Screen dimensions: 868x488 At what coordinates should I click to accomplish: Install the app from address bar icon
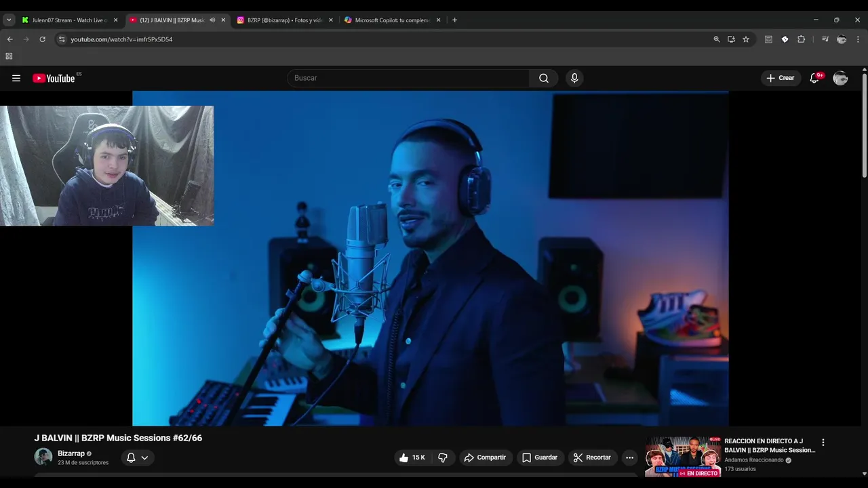(731, 39)
